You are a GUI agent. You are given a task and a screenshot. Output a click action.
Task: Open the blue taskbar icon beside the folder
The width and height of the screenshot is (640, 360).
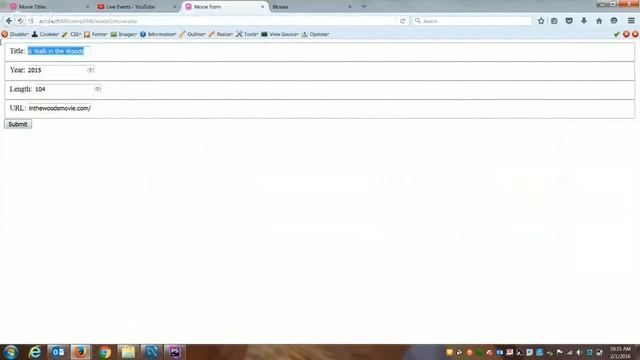pos(151,352)
